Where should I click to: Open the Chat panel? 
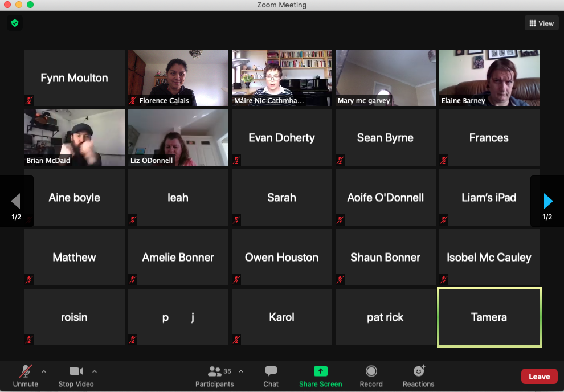[x=271, y=376]
